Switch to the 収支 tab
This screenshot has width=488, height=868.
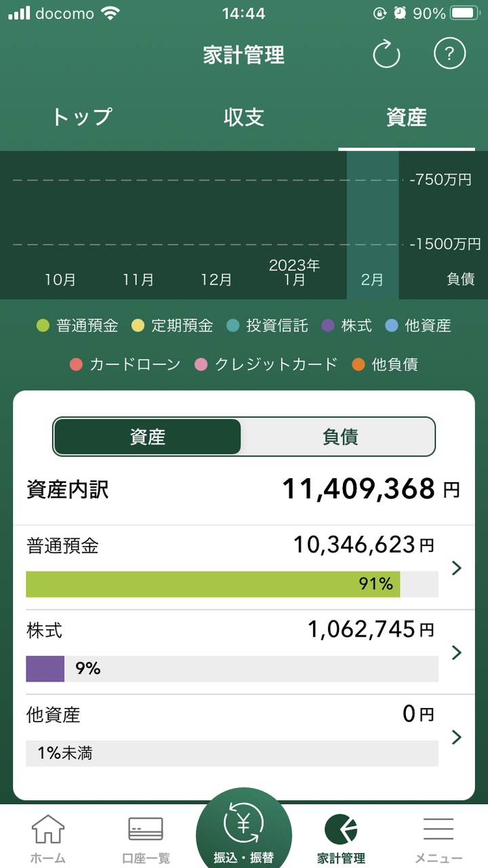pyautogui.click(x=244, y=117)
